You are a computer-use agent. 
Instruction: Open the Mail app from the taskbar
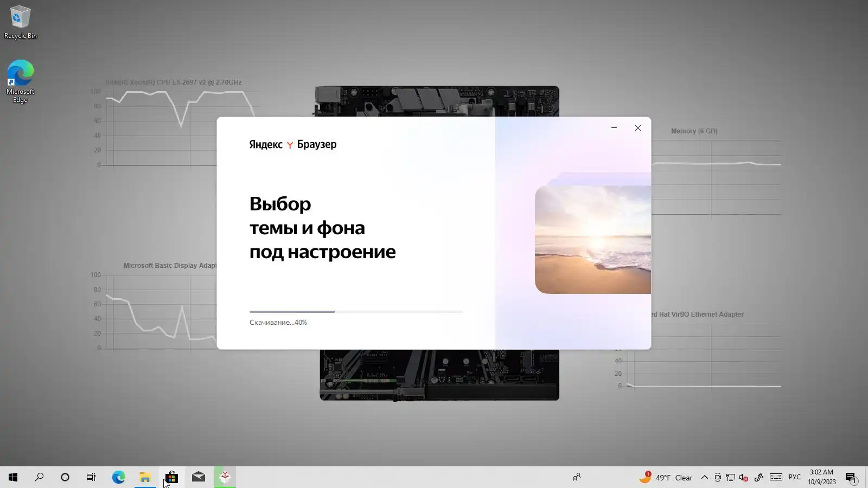(x=198, y=477)
